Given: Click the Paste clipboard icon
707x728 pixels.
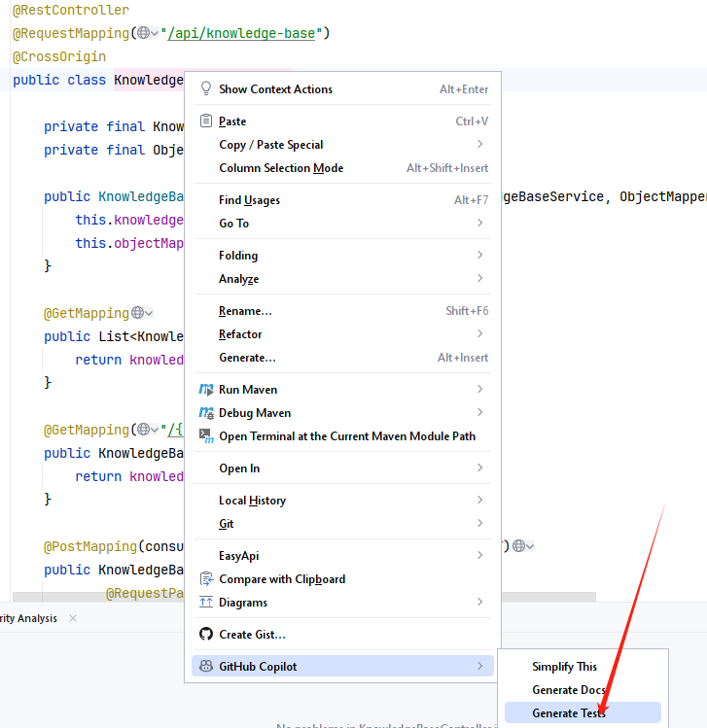Looking at the screenshot, I should (x=206, y=121).
